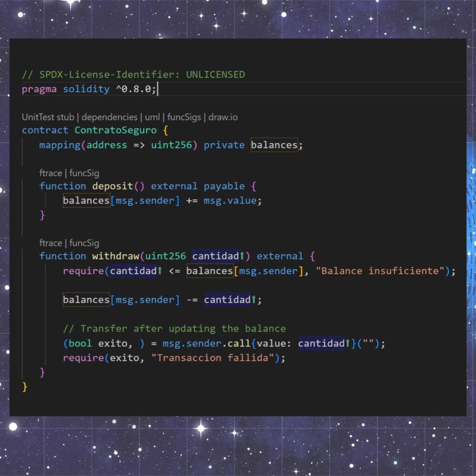Screen dimensions: 476x476
Task: Open funcSigs code lens above ContratoSeguro
Action: tap(184, 117)
